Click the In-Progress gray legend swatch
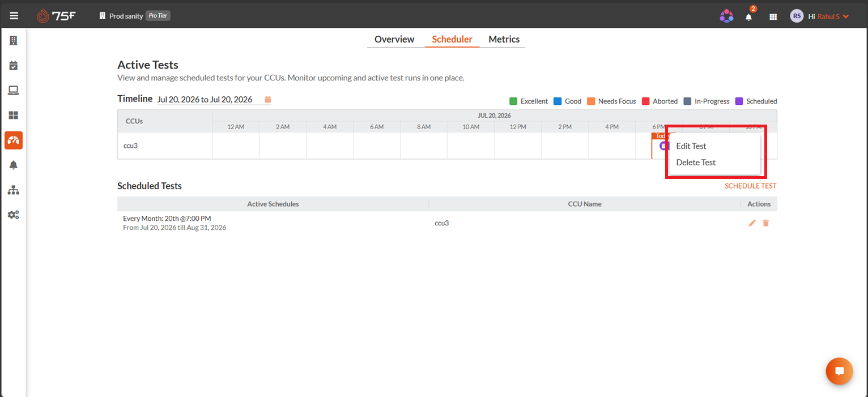The width and height of the screenshot is (868, 397). [x=687, y=101]
